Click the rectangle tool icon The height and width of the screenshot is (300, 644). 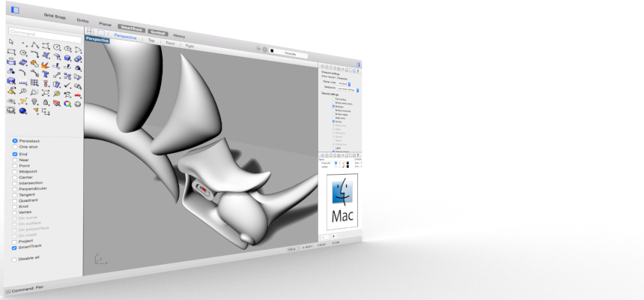tap(10, 52)
